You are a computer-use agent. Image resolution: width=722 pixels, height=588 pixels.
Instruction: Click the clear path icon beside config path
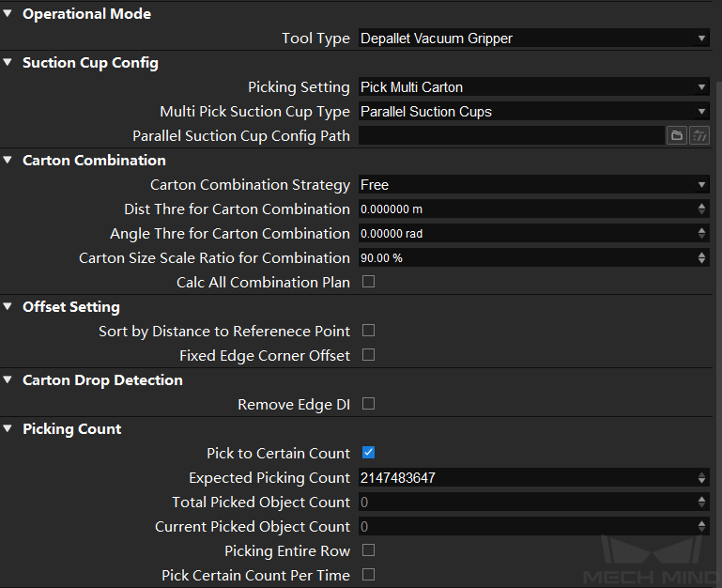tap(699, 136)
